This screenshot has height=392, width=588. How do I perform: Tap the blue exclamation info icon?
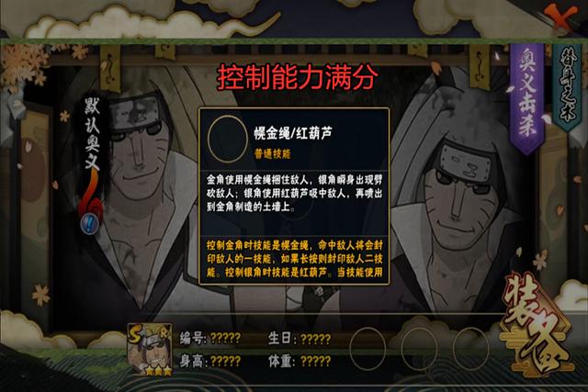pos(89,223)
